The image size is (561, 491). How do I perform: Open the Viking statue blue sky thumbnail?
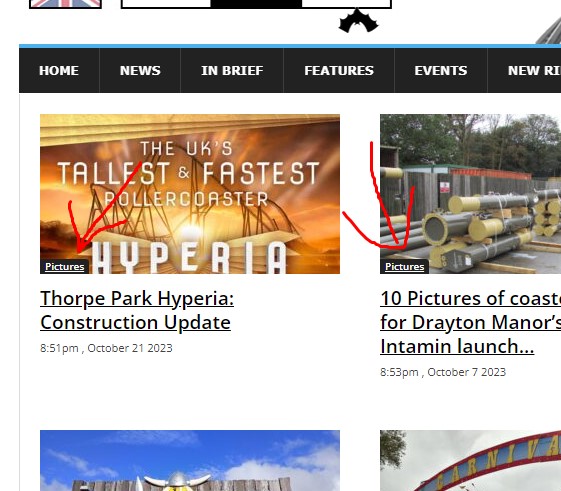click(x=190, y=461)
